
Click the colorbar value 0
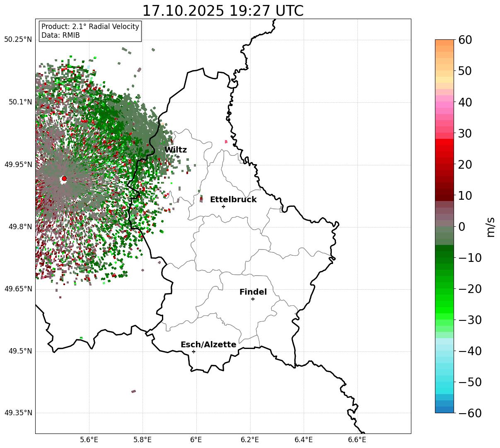coord(462,227)
